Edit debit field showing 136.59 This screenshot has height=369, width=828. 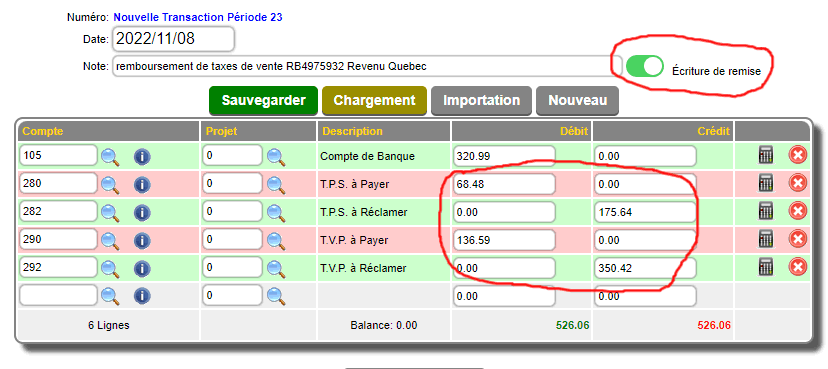click(504, 241)
